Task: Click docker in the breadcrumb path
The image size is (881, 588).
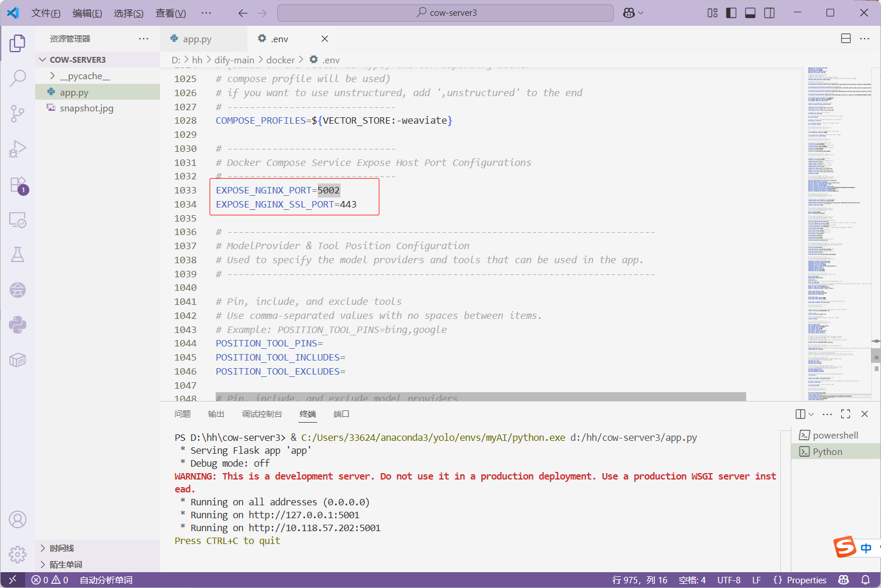Action: point(281,60)
